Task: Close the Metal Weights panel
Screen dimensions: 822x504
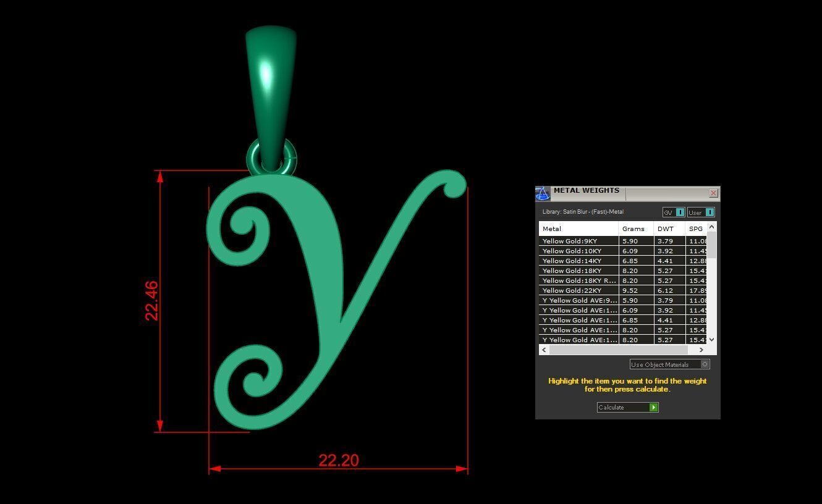Action: pyautogui.click(x=713, y=193)
